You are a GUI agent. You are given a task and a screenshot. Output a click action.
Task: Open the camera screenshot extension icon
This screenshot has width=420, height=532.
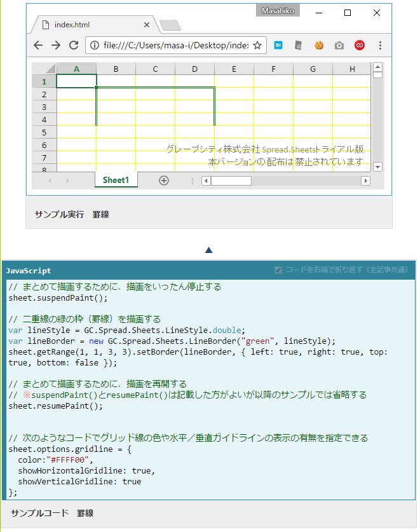(339, 46)
